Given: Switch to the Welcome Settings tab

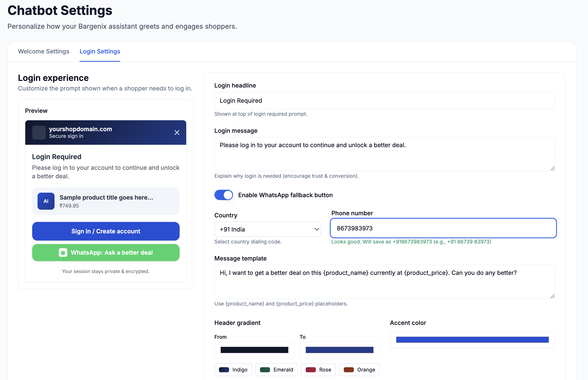Looking at the screenshot, I should [x=43, y=51].
